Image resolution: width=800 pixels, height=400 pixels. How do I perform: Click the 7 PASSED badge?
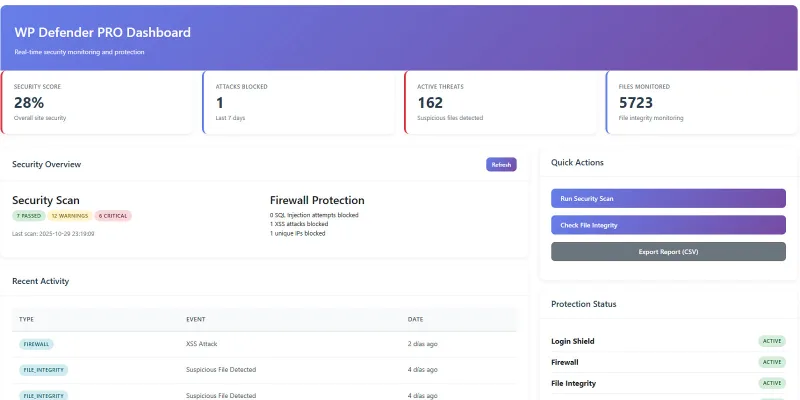tap(29, 216)
